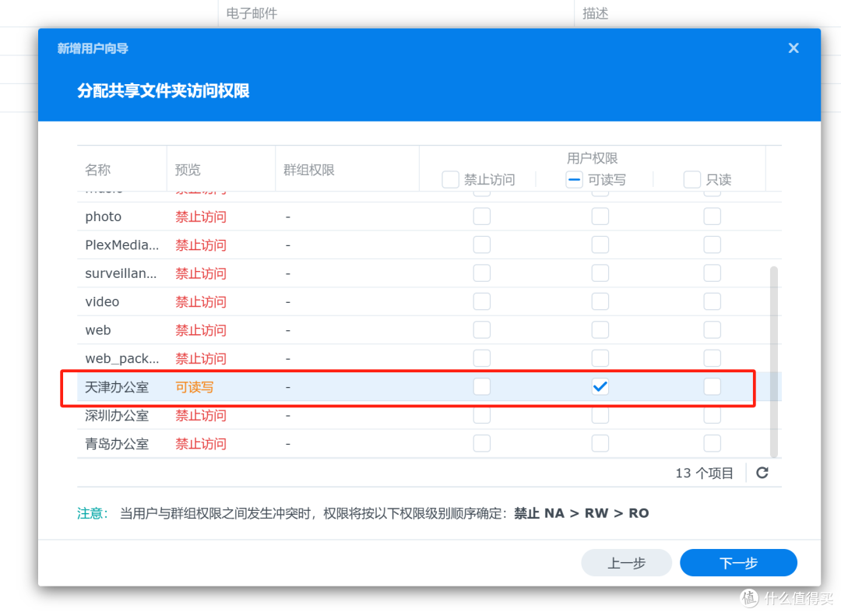This screenshot has width=841, height=616.
Task: Select the web_pack... folder name
Action: click(x=121, y=358)
